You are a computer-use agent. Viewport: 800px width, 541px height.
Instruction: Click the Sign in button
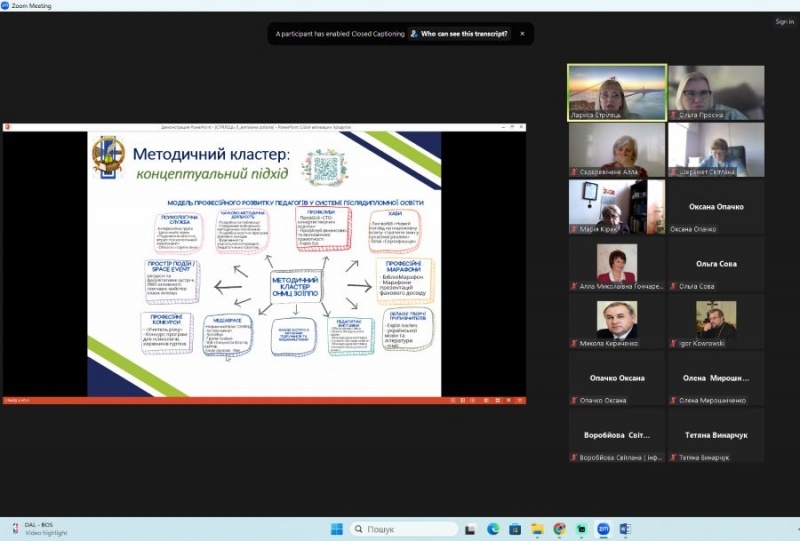coord(784,21)
